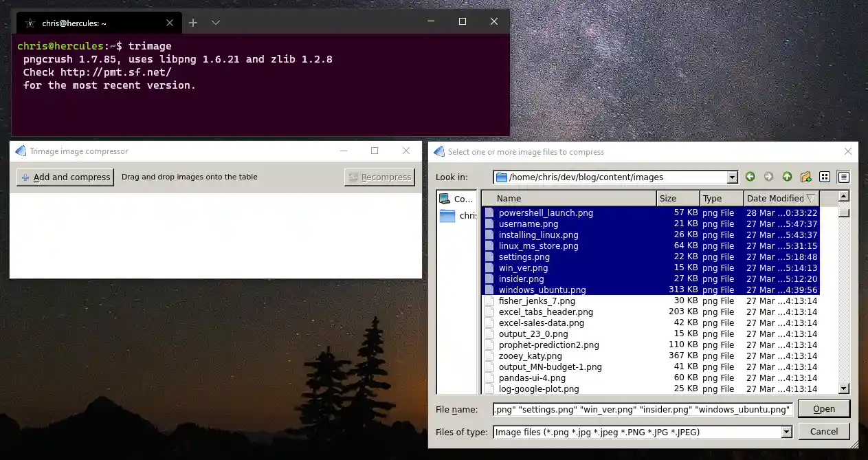This screenshot has height=460, width=868.
Task: Go back to the previous folder
Action: tap(750, 177)
